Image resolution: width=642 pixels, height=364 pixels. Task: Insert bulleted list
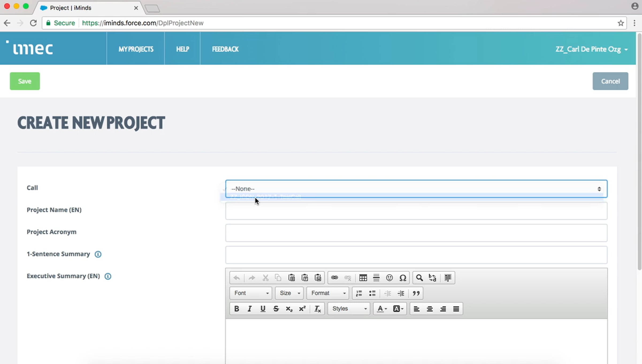[372, 293]
